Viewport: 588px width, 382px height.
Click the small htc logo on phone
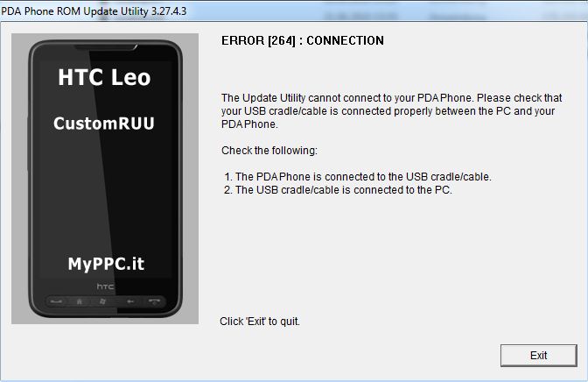[105, 286]
